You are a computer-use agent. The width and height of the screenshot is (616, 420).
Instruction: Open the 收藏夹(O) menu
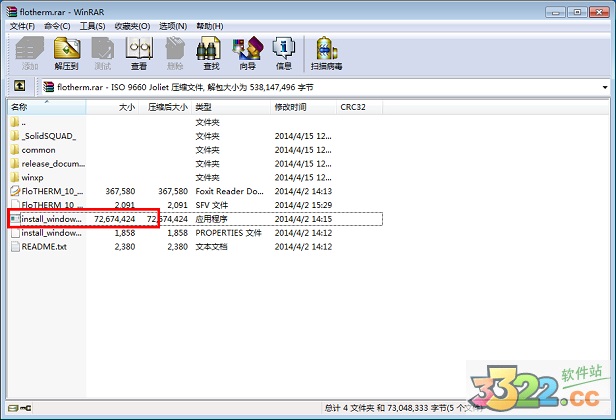coord(132,26)
